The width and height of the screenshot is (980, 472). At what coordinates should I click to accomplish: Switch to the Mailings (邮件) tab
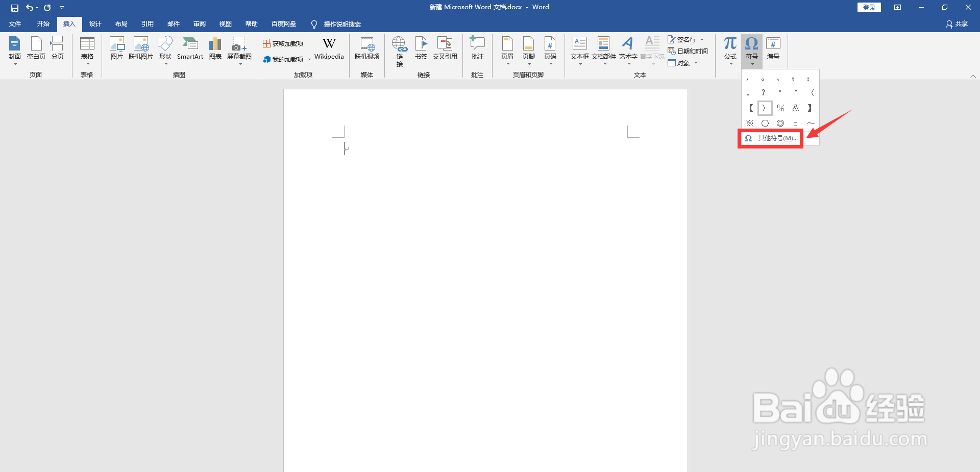(x=174, y=24)
